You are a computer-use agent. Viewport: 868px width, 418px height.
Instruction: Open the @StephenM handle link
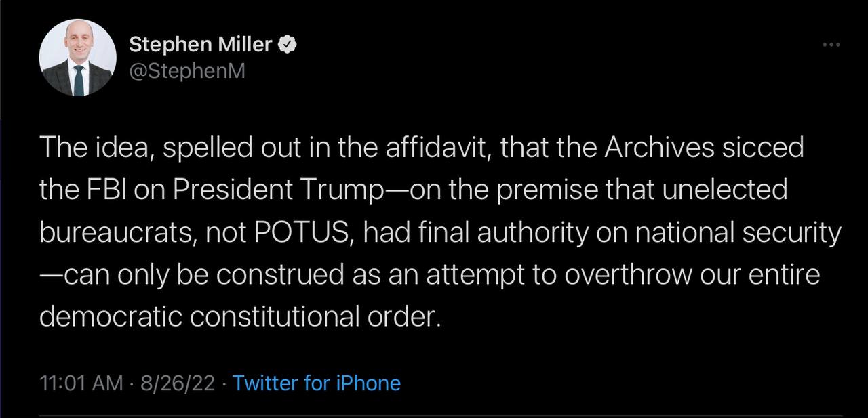click(x=187, y=70)
